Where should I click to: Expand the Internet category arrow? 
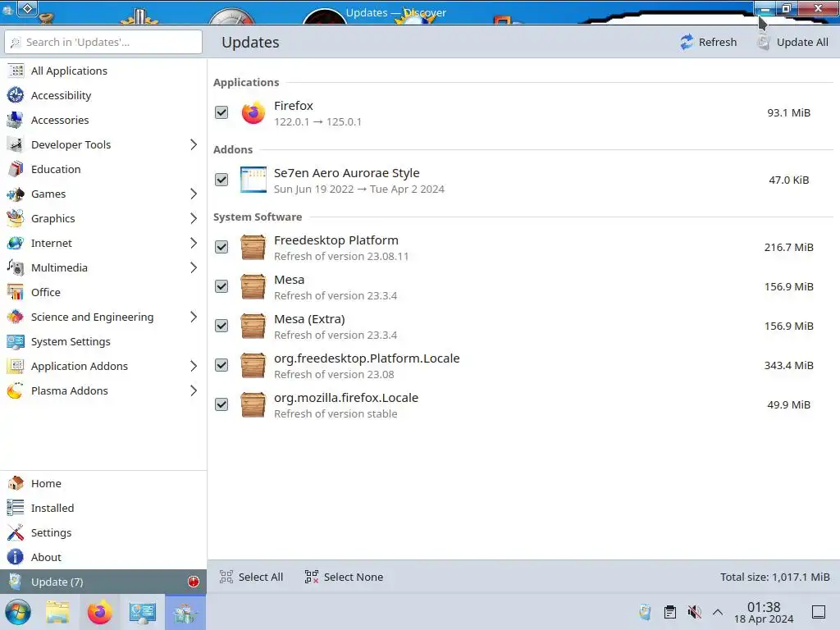point(194,243)
